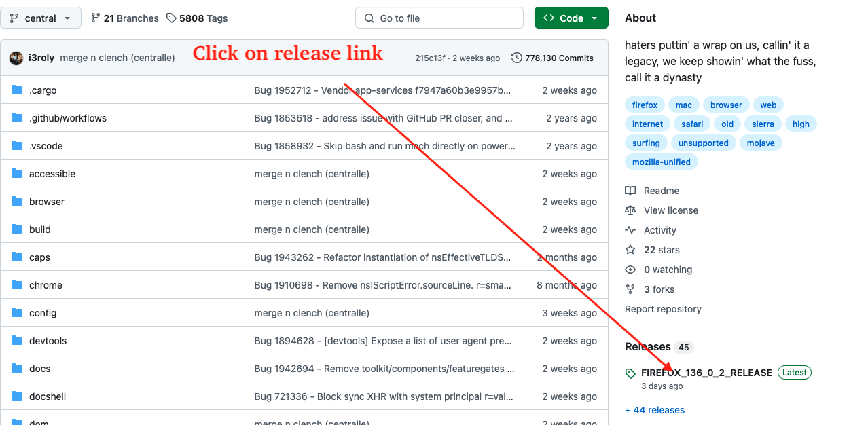The image size is (868, 425).
Task: Open Bug 1952712 commit message for .cargo
Action: (383, 90)
